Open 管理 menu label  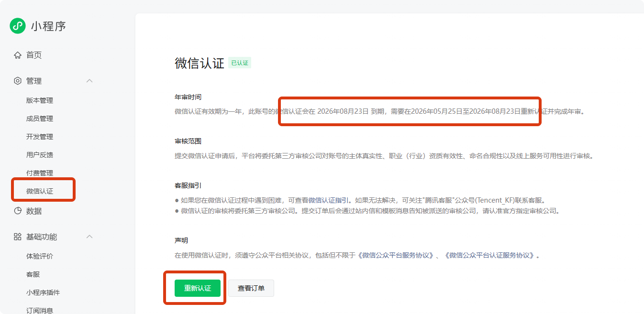tap(34, 81)
